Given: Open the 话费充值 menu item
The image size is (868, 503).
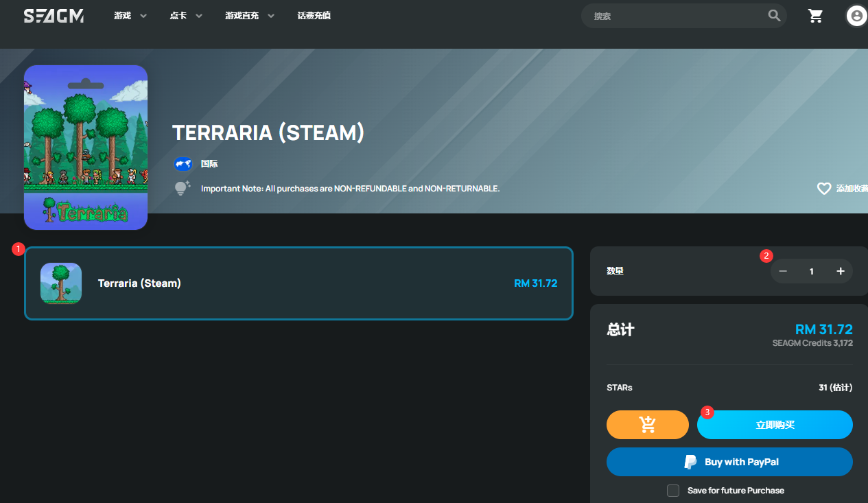Looking at the screenshot, I should [314, 16].
